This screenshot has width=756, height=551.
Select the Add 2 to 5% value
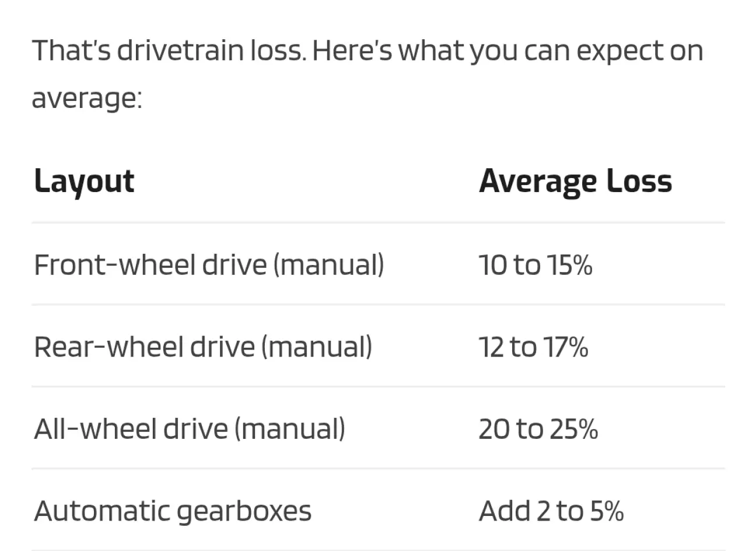click(551, 511)
